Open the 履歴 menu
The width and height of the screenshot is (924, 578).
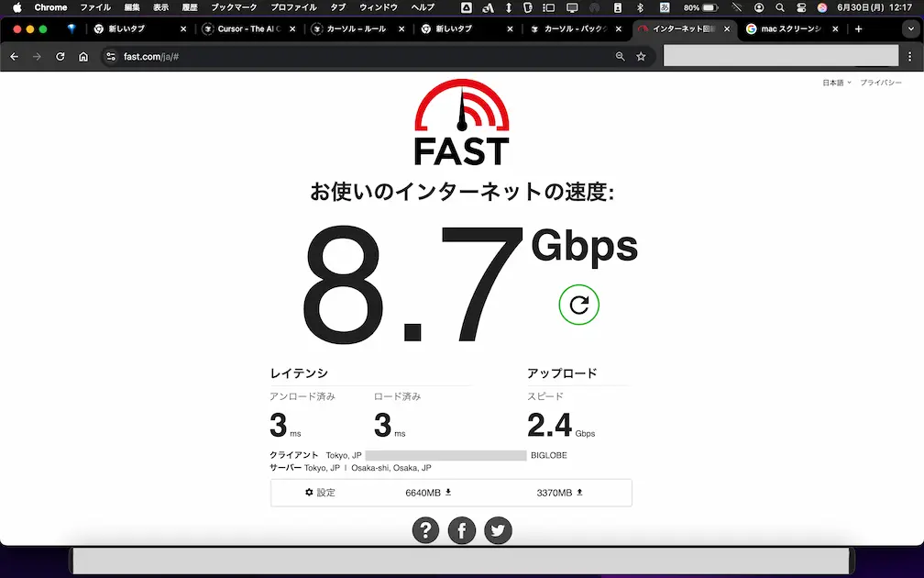tap(190, 7)
